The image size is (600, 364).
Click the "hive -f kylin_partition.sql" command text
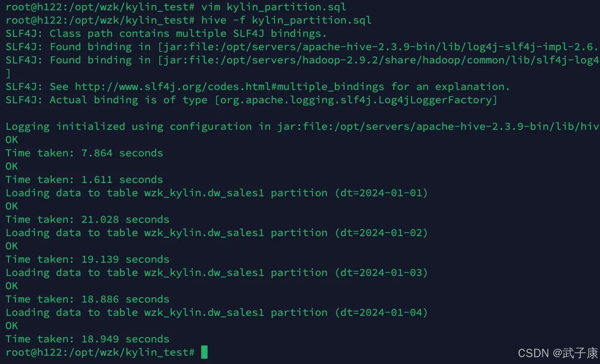(x=286, y=20)
